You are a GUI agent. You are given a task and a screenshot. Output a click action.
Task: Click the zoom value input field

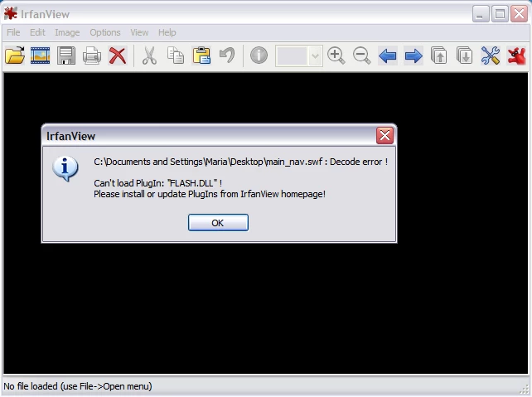coord(293,56)
